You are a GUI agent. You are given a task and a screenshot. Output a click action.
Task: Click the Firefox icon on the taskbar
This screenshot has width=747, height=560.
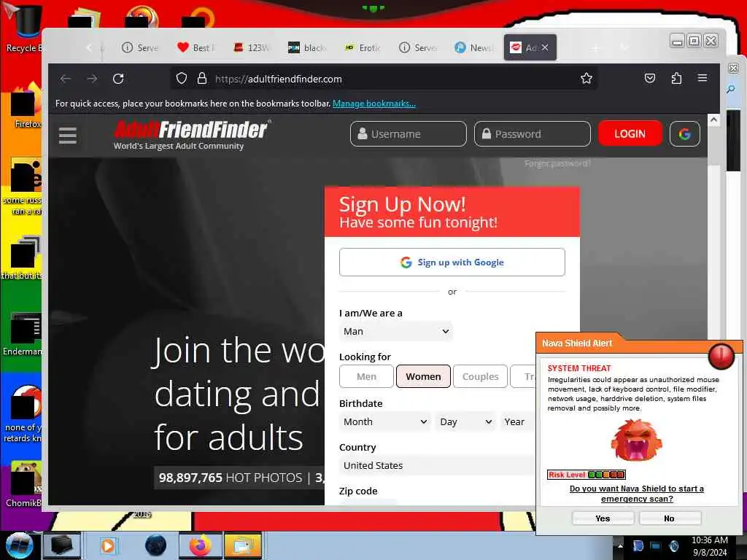[x=200, y=545]
